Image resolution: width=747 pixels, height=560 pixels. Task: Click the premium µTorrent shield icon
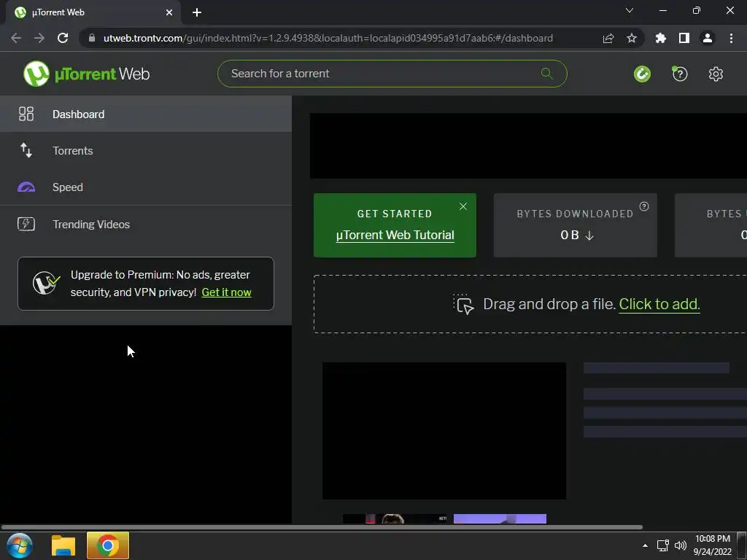(x=46, y=283)
